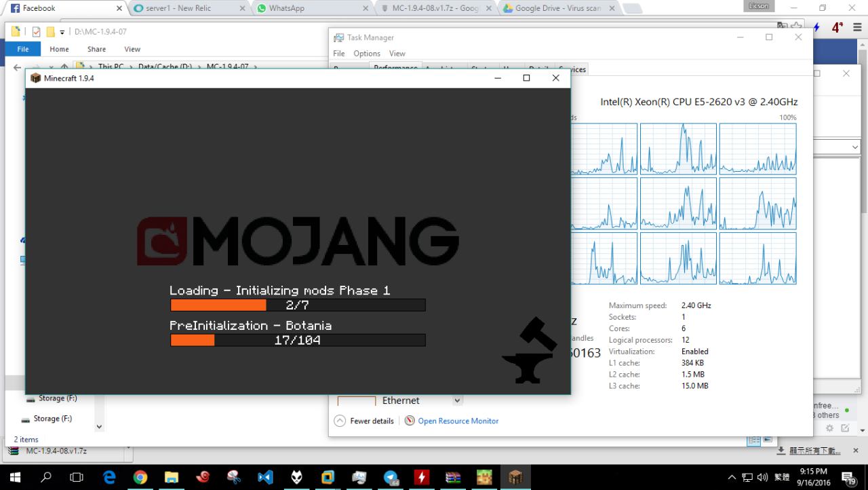This screenshot has width=868, height=490.
Task: Click New Folder icon in Explorer quick access toolbar
Action: pyautogui.click(x=50, y=32)
